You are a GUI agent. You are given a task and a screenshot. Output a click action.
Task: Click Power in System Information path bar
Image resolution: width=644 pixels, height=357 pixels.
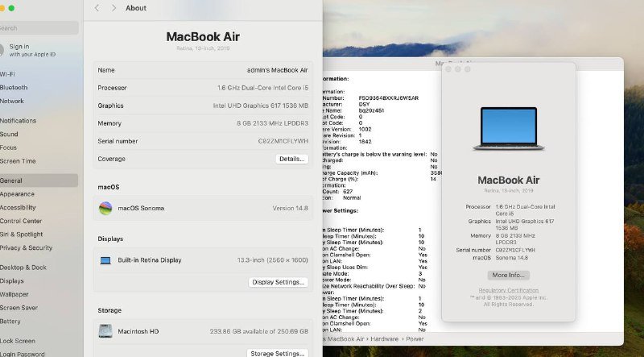pyautogui.click(x=415, y=339)
